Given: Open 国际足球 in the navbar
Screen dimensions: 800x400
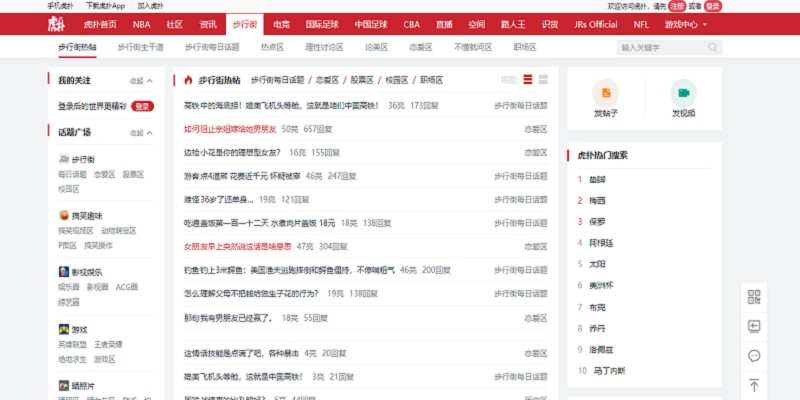Looking at the screenshot, I should 322,24.
